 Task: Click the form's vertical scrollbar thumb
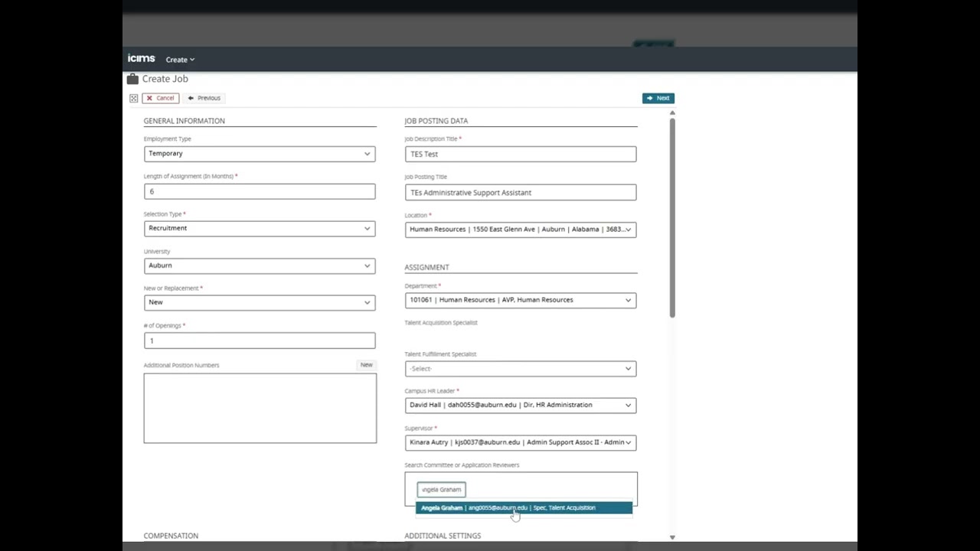click(672, 218)
